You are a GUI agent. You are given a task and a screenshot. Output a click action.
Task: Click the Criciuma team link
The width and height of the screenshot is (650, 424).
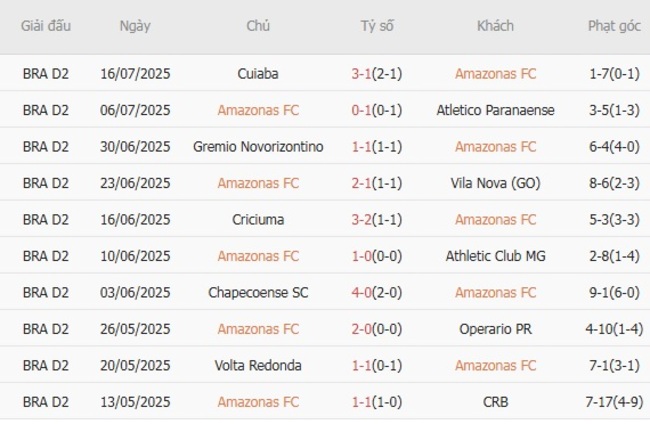pos(258,219)
